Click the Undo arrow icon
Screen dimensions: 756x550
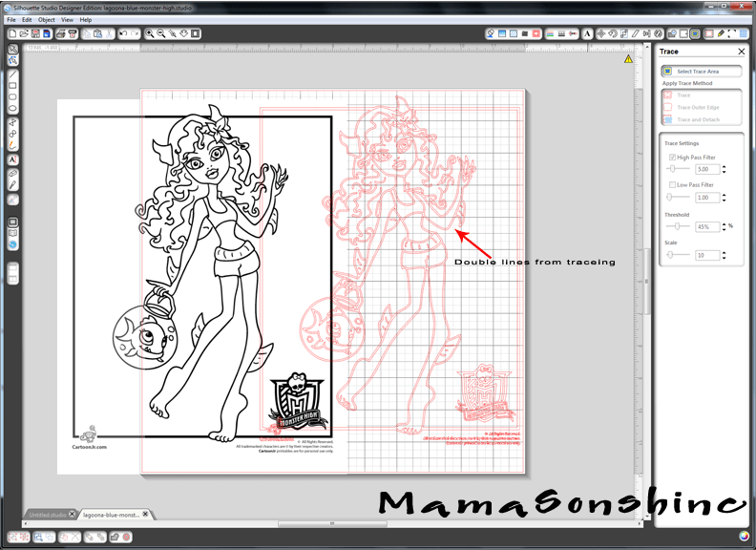[123, 32]
